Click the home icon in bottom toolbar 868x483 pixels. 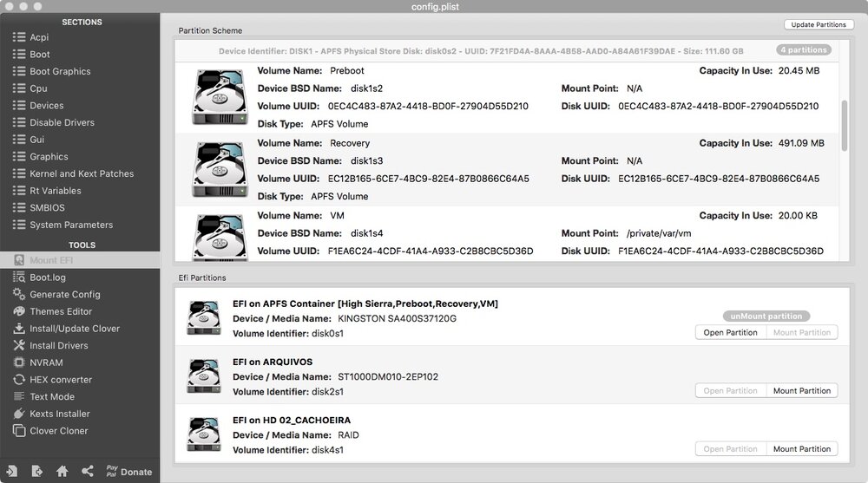tap(62, 471)
